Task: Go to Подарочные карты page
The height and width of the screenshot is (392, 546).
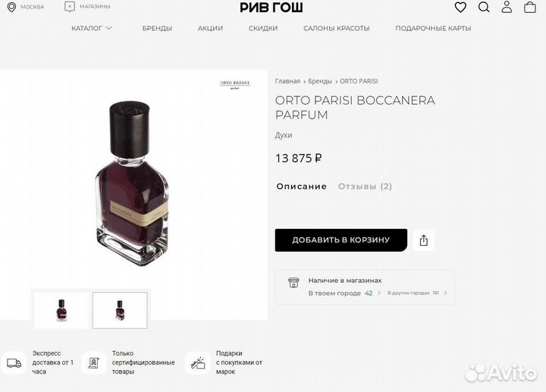Action: point(433,28)
